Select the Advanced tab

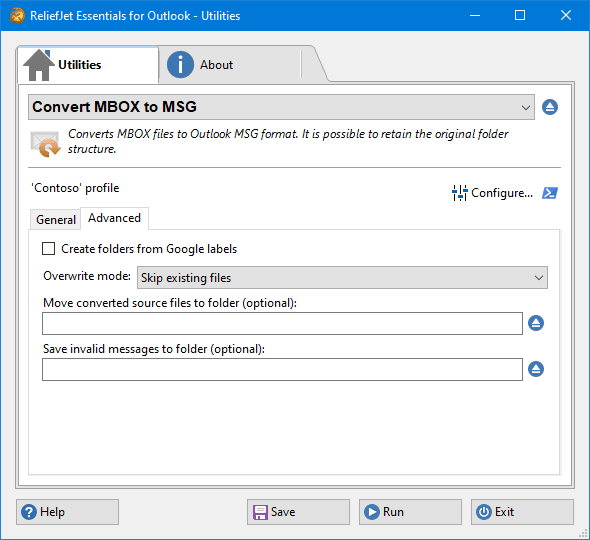click(114, 218)
